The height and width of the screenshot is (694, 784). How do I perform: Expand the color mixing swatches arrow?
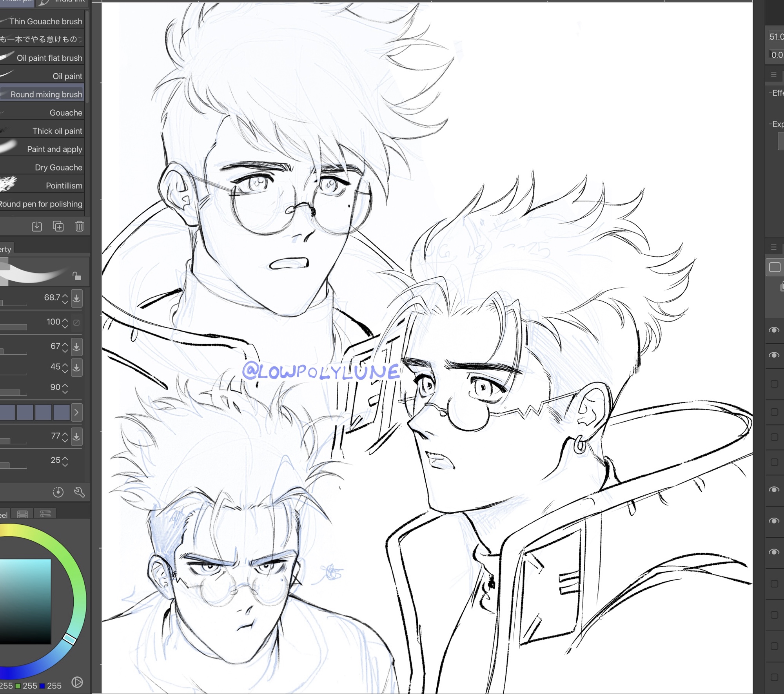click(x=76, y=412)
